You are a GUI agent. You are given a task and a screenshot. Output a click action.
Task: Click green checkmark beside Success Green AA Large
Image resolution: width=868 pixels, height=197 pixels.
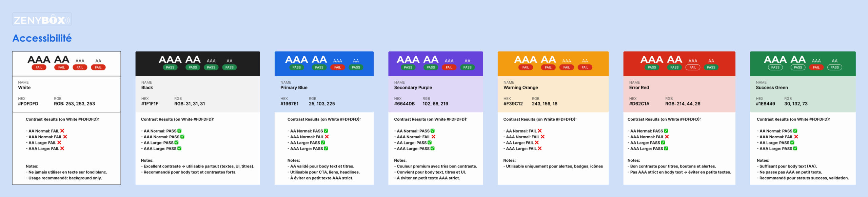pos(792,143)
